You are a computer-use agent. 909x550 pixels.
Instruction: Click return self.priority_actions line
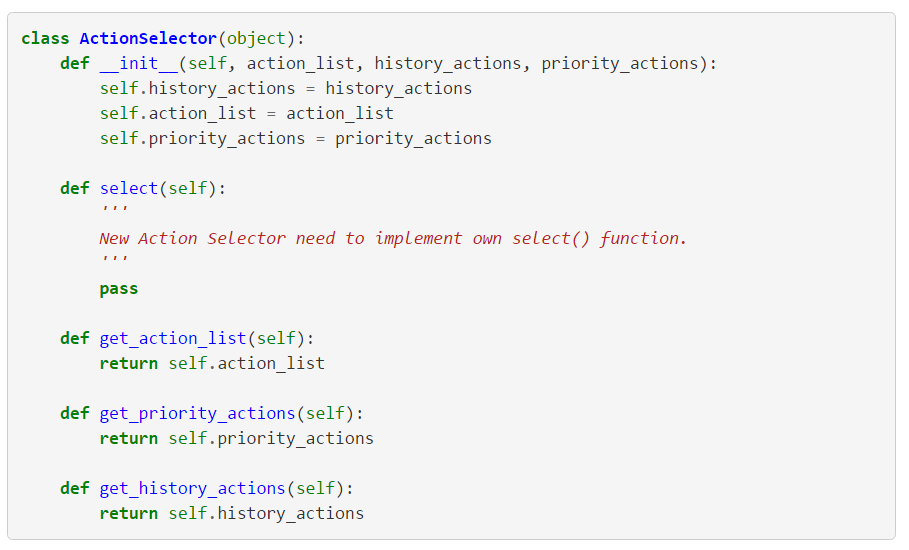[237, 438]
